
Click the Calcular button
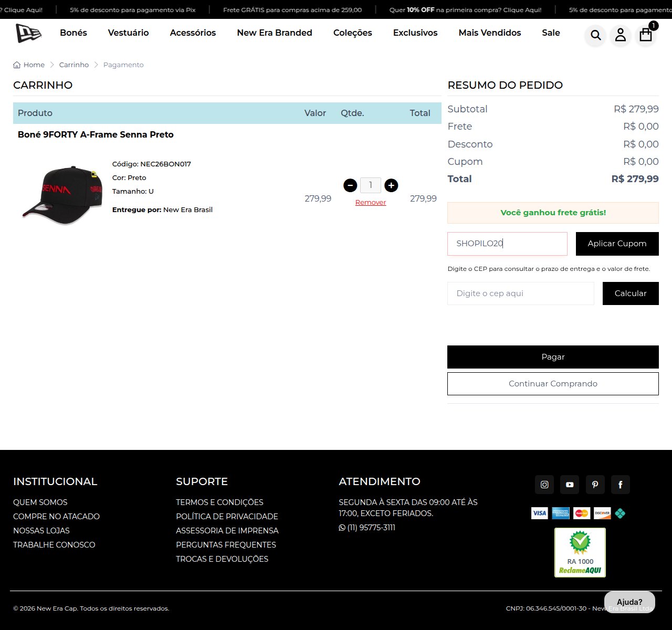tap(631, 293)
